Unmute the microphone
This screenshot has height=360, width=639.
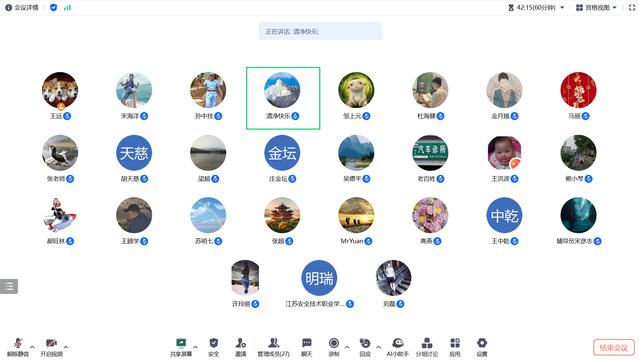tap(18, 347)
